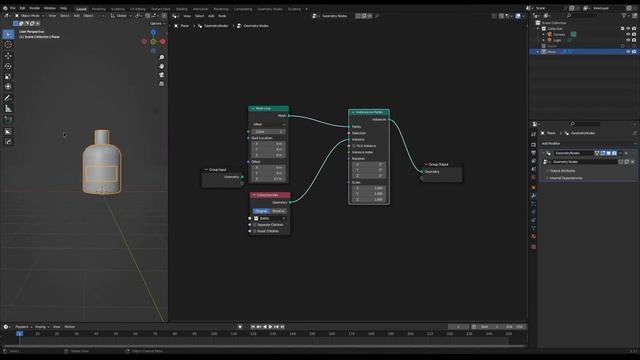
Task: Toggle perspective/orthographic grid icon in viewport
Action: click(162, 84)
